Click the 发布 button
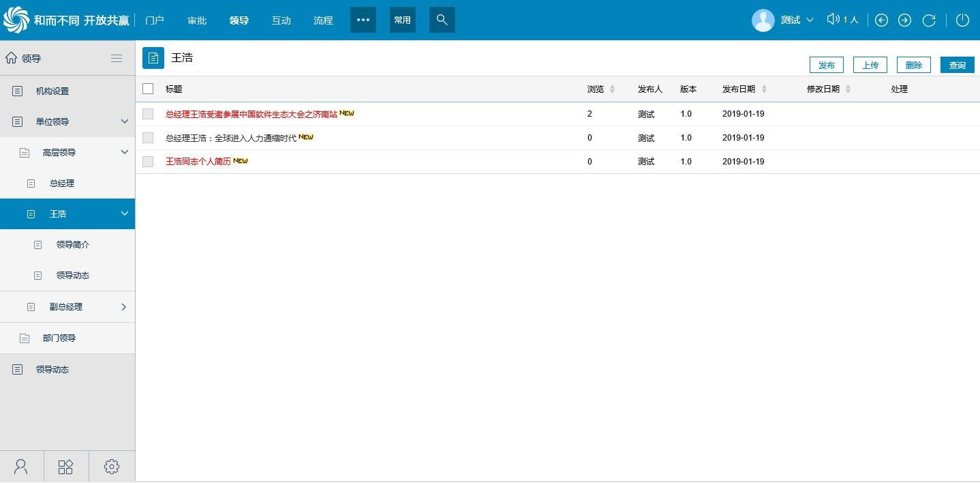 [826, 65]
